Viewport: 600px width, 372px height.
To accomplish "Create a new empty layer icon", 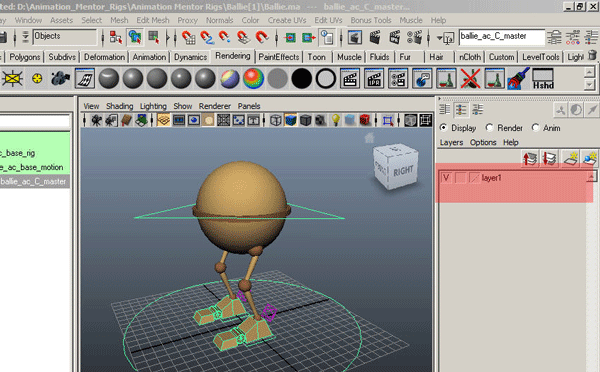I will 570,158.
